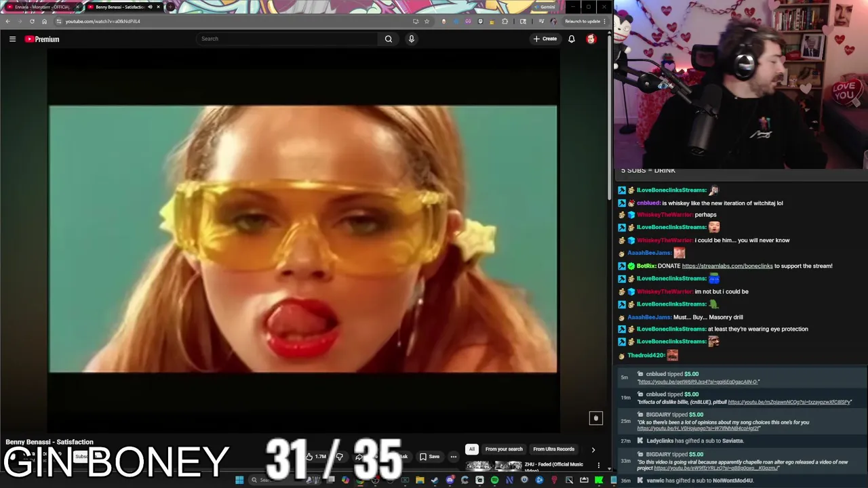Reload the YouTube page
The image size is (868, 488).
[x=32, y=21]
